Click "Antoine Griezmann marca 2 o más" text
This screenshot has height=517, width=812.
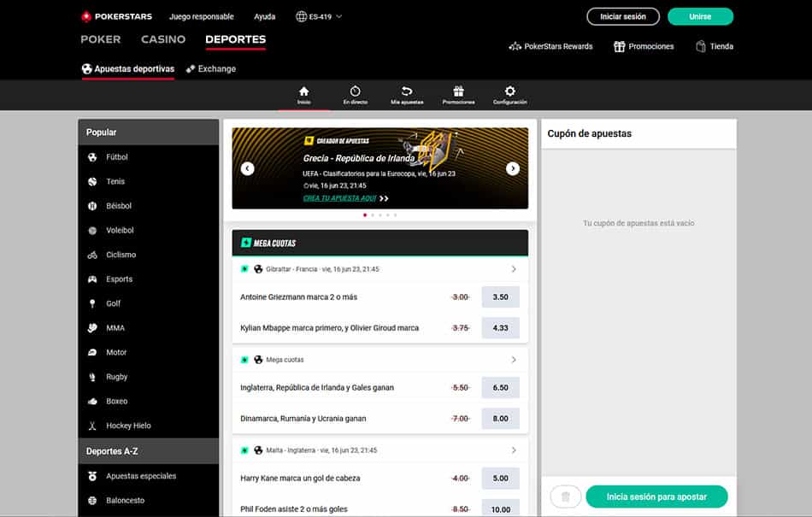299,297
